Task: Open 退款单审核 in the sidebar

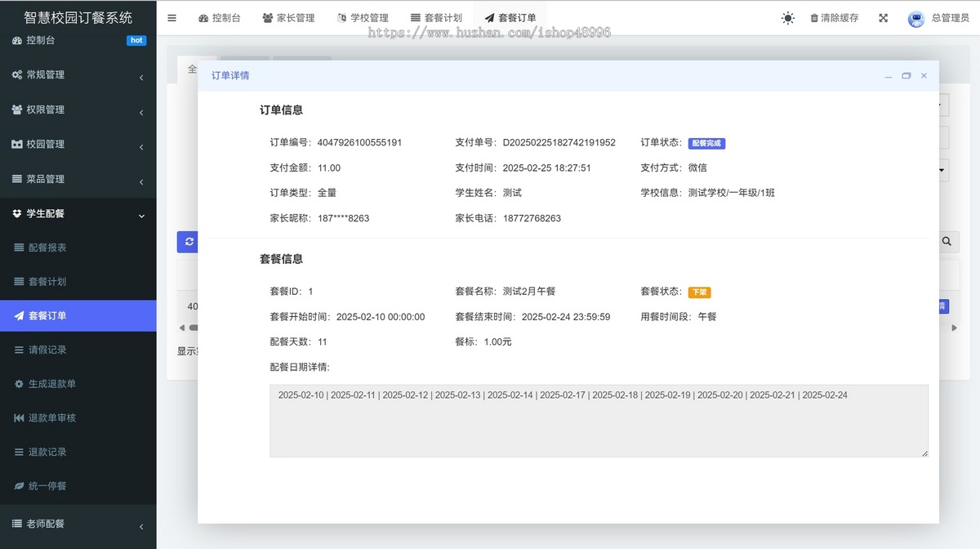Action: [x=78, y=418]
